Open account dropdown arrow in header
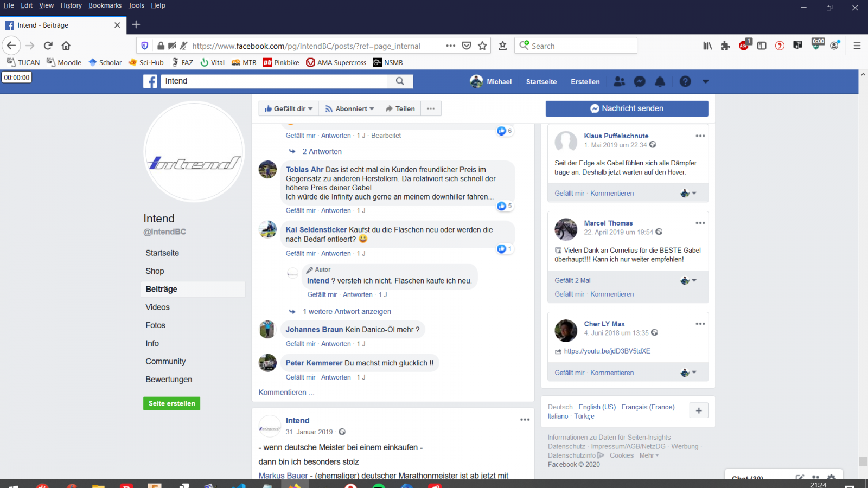The height and width of the screenshot is (488, 868). click(x=705, y=81)
